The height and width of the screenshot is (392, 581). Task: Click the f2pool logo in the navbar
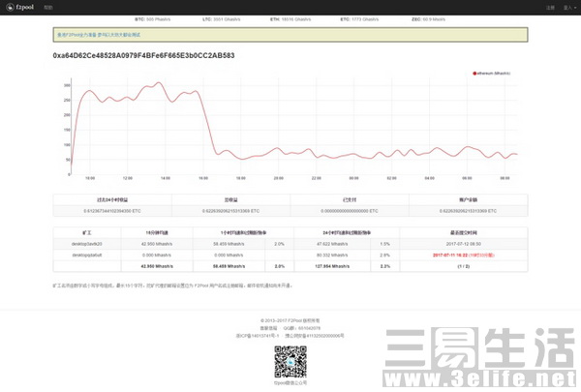[20, 7]
